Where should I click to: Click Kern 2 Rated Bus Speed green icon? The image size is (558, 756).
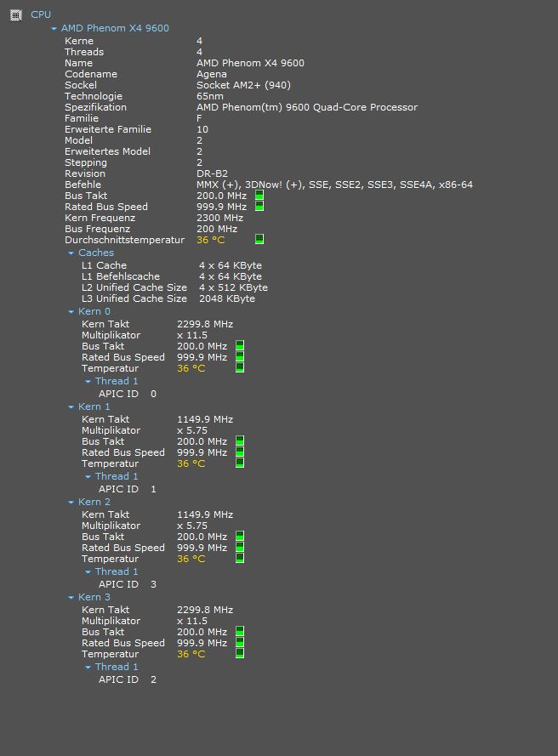pos(240,548)
